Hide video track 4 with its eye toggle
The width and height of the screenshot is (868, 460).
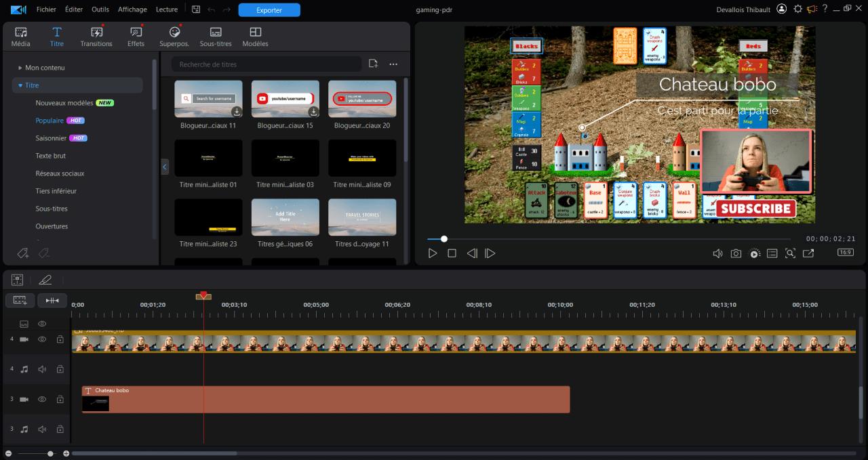click(42, 339)
